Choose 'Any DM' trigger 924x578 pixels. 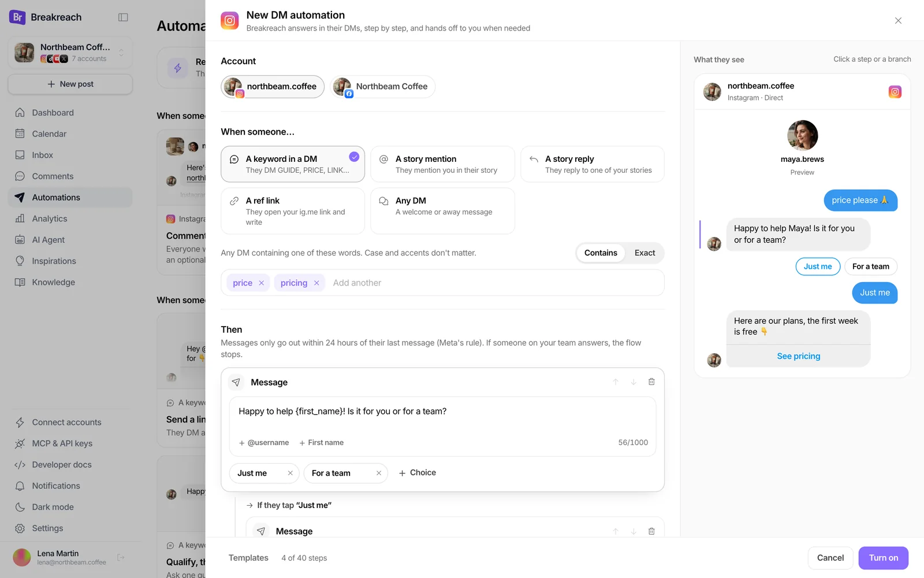point(442,211)
